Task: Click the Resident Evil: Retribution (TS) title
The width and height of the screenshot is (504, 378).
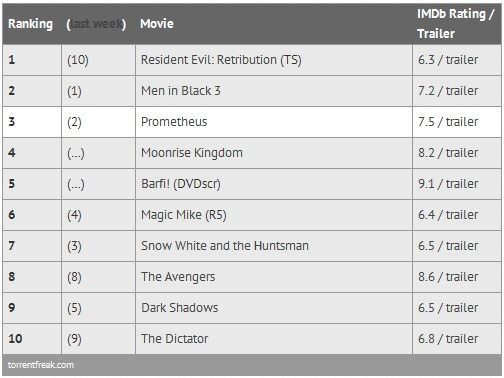Action: point(221,60)
